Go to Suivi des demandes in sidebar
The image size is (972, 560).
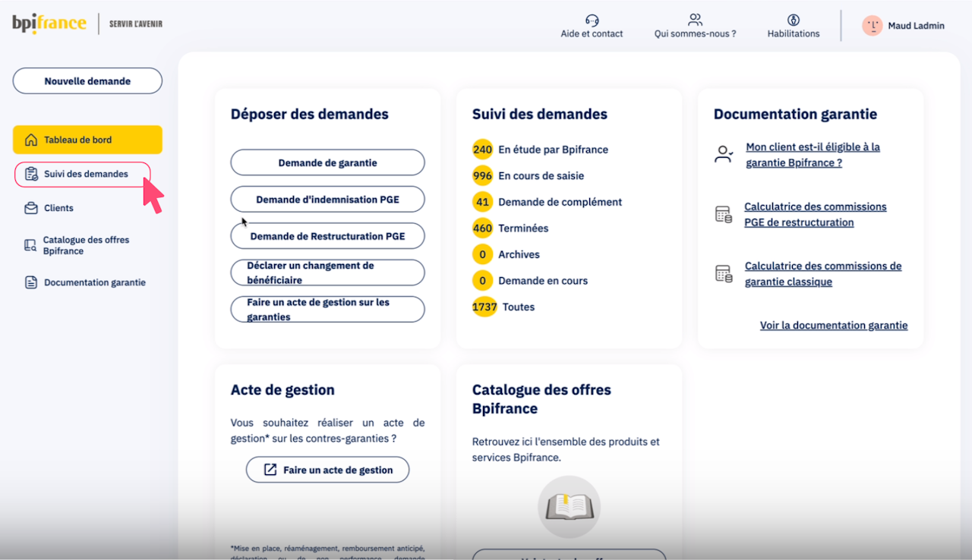click(83, 174)
